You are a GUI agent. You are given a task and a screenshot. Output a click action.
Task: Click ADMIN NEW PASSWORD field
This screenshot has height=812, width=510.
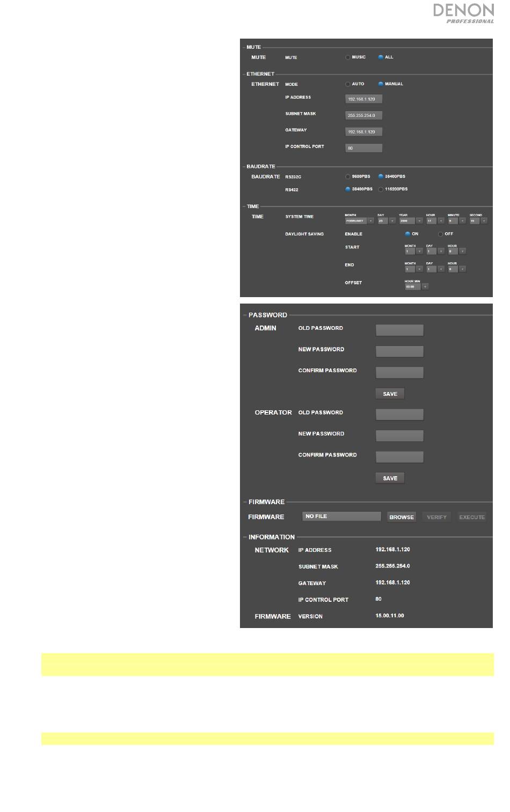click(399, 351)
